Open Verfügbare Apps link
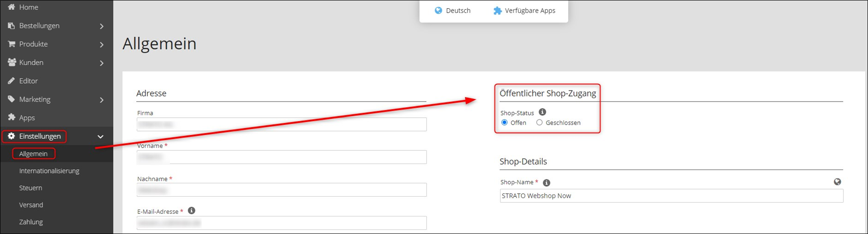 pos(530,11)
